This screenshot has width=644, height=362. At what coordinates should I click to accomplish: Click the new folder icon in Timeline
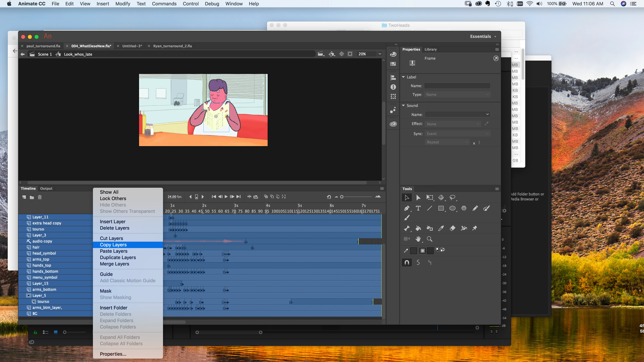click(32, 197)
